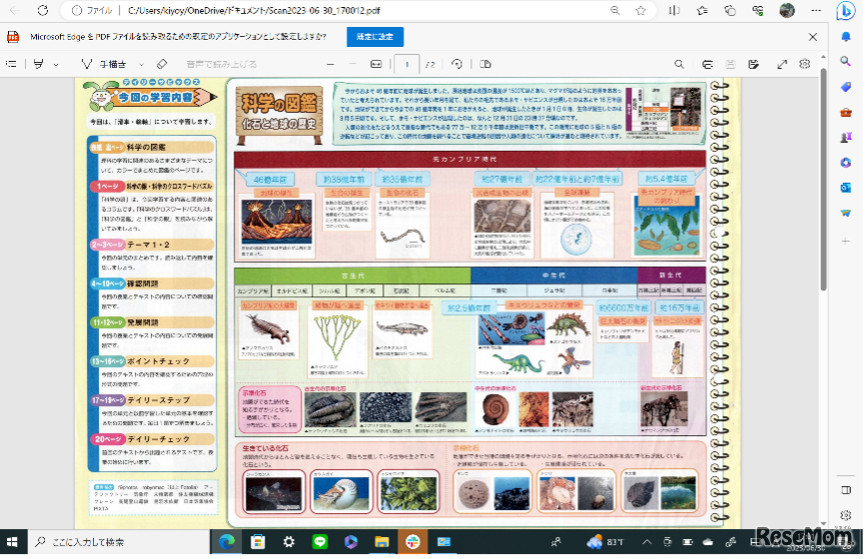Image resolution: width=867 pixels, height=559 pixels.
Task: Zoom out with the minus icon
Action: click(329, 64)
